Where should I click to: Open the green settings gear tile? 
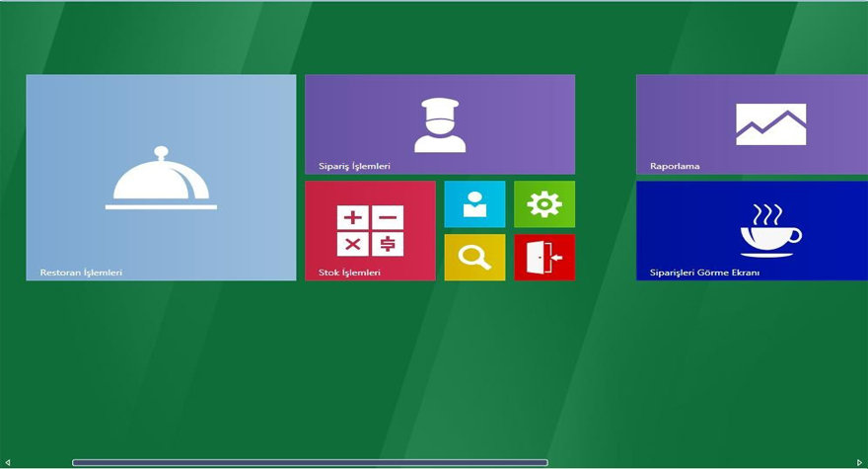pyautogui.click(x=544, y=204)
